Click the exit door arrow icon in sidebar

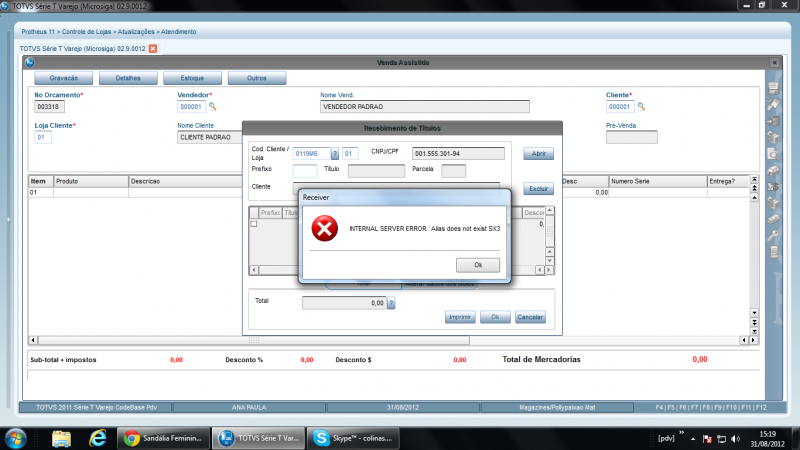coord(773,121)
